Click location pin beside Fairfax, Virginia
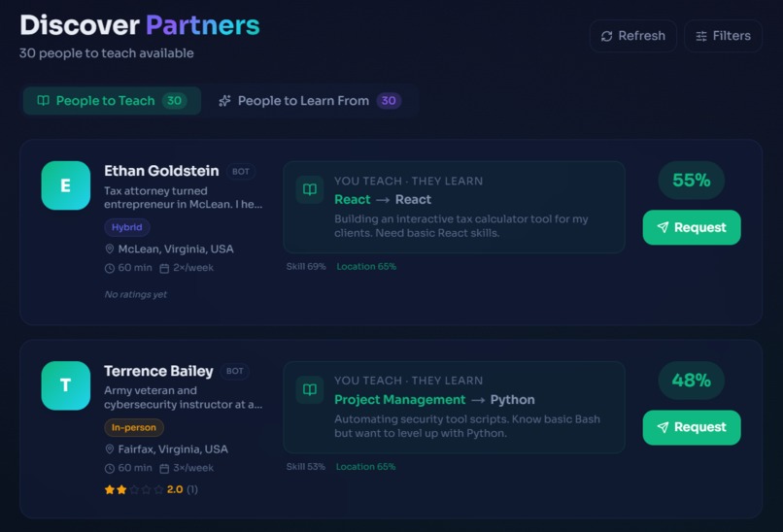783x532 pixels. 110,449
